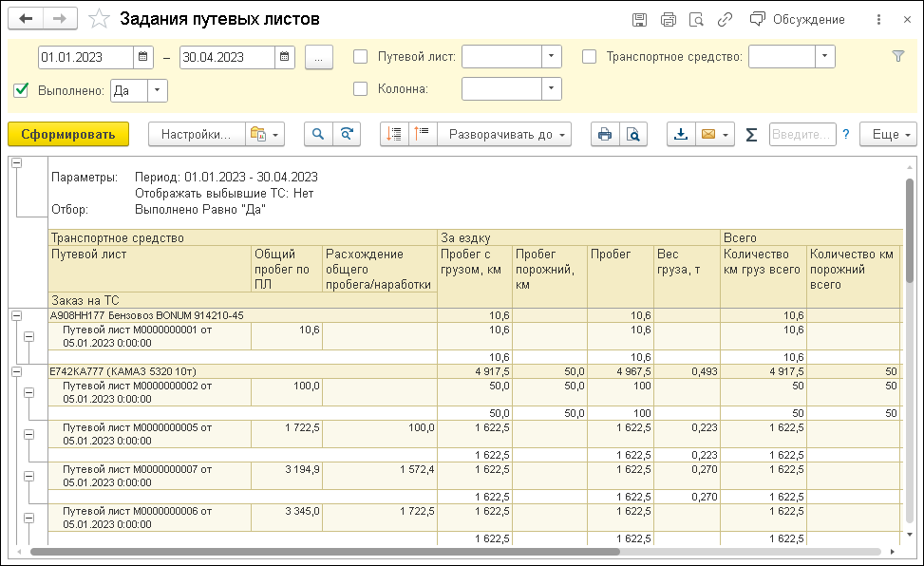This screenshot has height=566, width=924.
Task: Get link via chain icon
Action: [x=725, y=19]
